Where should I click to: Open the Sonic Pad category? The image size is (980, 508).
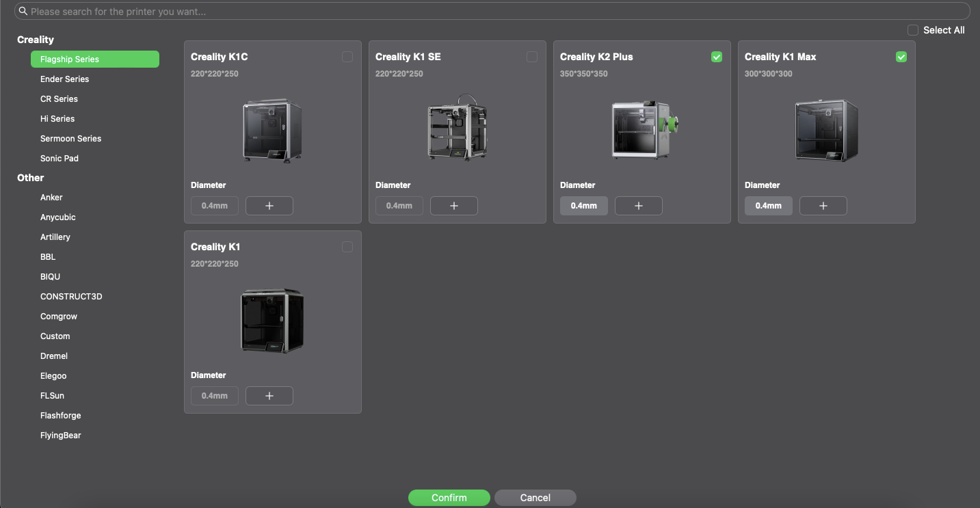click(59, 159)
